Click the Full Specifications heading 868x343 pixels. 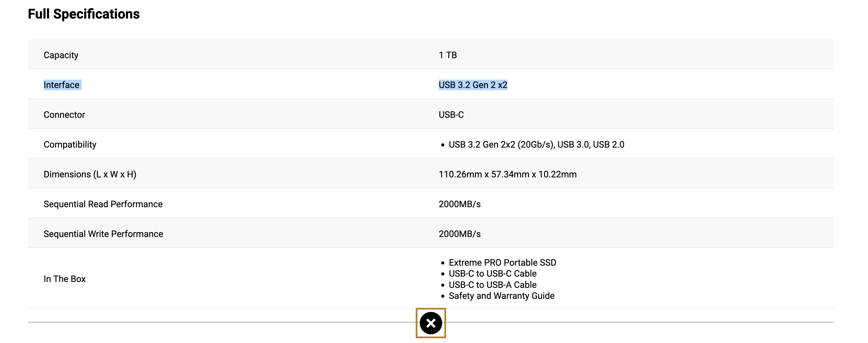coord(84,14)
